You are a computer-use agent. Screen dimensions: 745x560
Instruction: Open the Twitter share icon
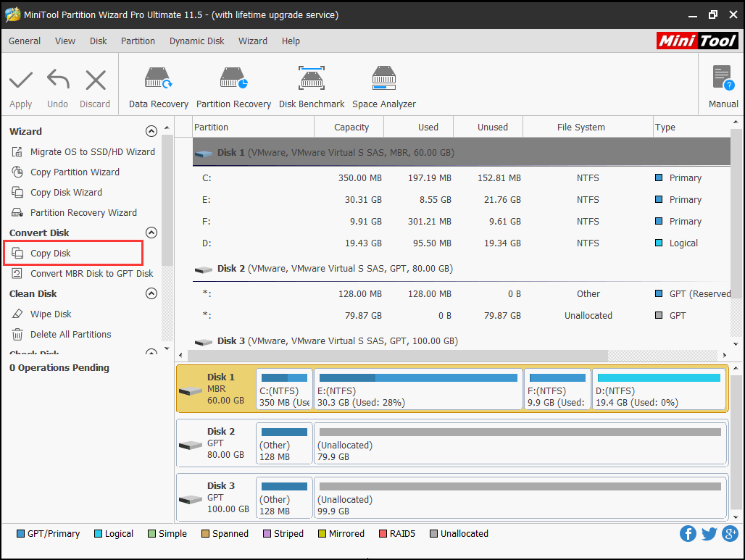click(709, 534)
